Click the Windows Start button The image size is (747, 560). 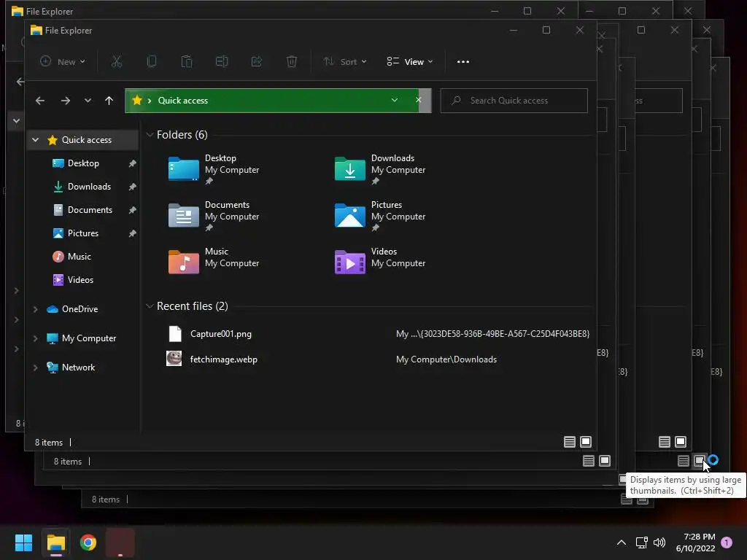23,542
